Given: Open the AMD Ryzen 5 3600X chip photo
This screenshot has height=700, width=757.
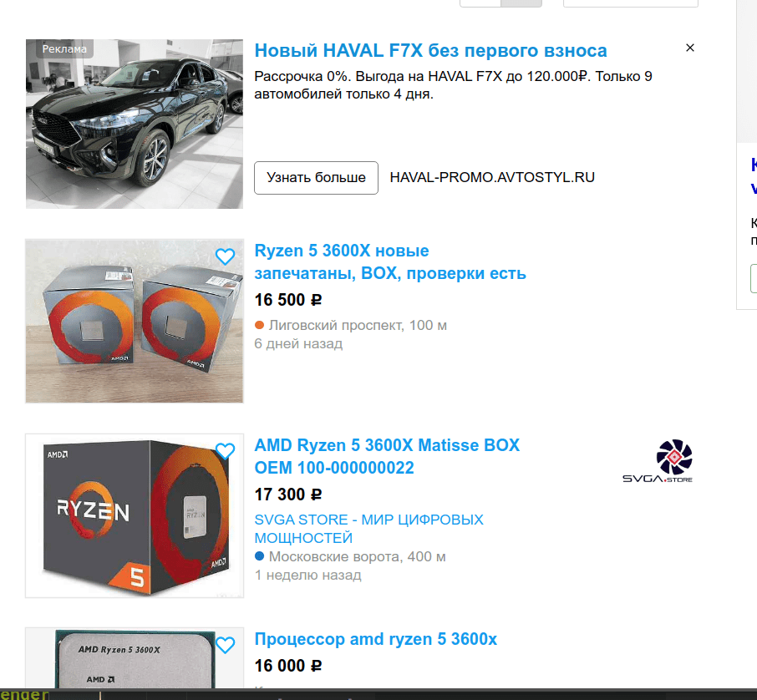Looking at the screenshot, I should click(x=135, y=658).
